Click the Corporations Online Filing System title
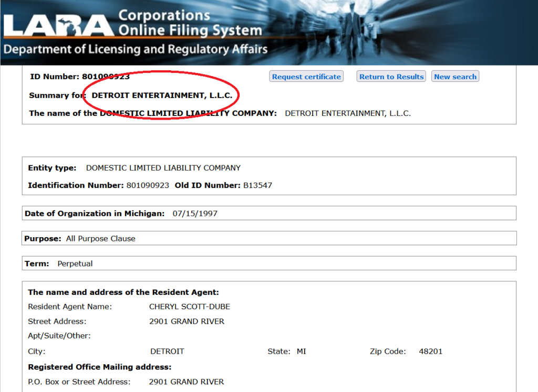 pos(189,23)
